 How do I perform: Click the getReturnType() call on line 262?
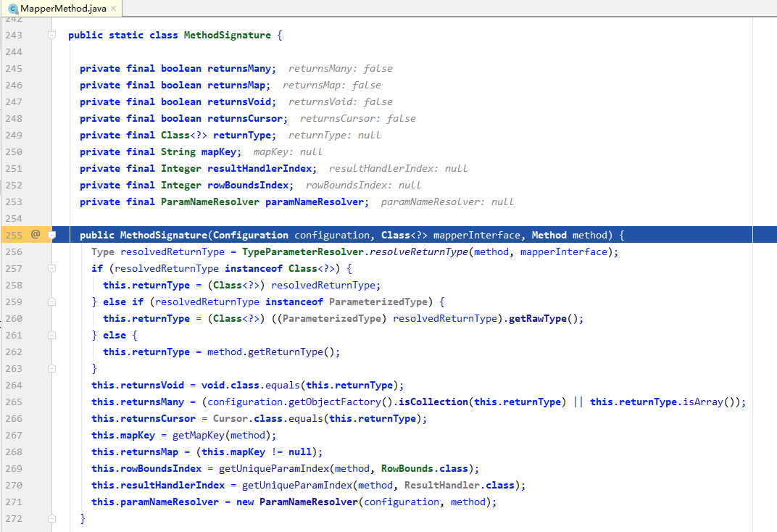291,352
